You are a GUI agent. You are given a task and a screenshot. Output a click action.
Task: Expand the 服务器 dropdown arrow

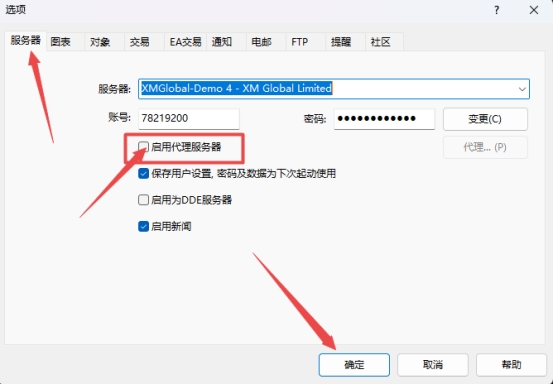point(522,89)
